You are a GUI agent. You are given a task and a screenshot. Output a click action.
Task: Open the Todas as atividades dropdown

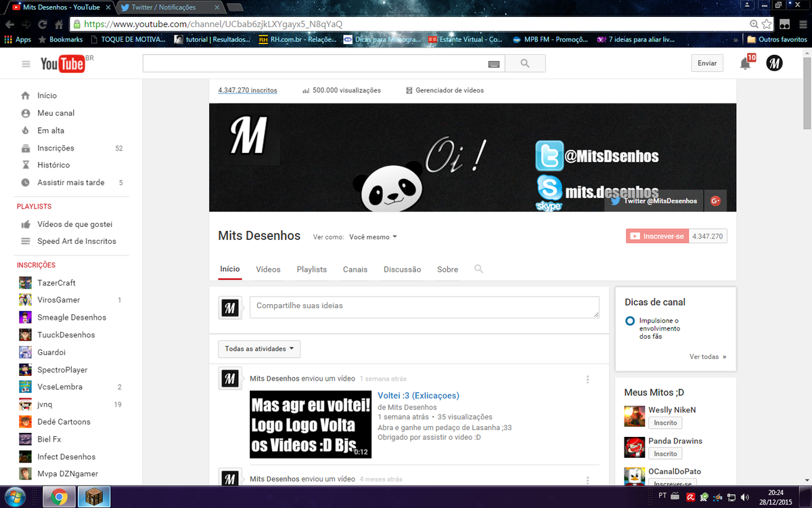point(259,349)
